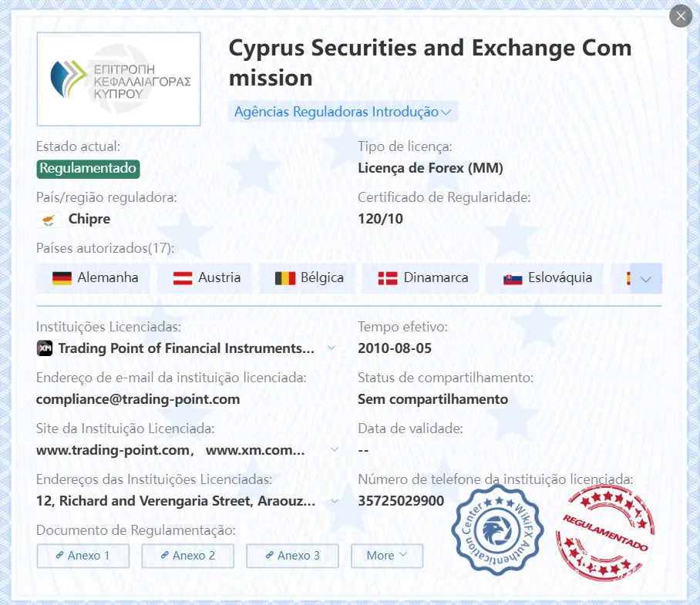Click the Chipre country name
700x605 pixels.
[89, 219]
